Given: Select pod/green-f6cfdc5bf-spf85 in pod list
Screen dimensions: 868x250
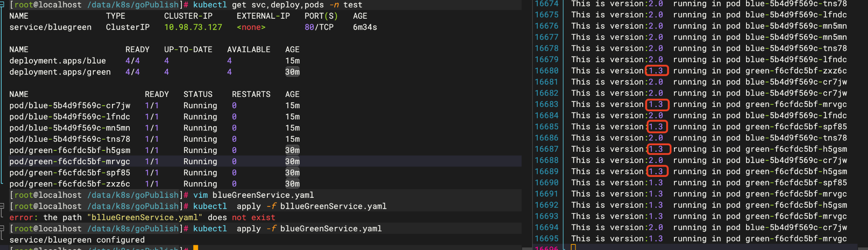Looking at the screenshot, I should coord(70,173).
